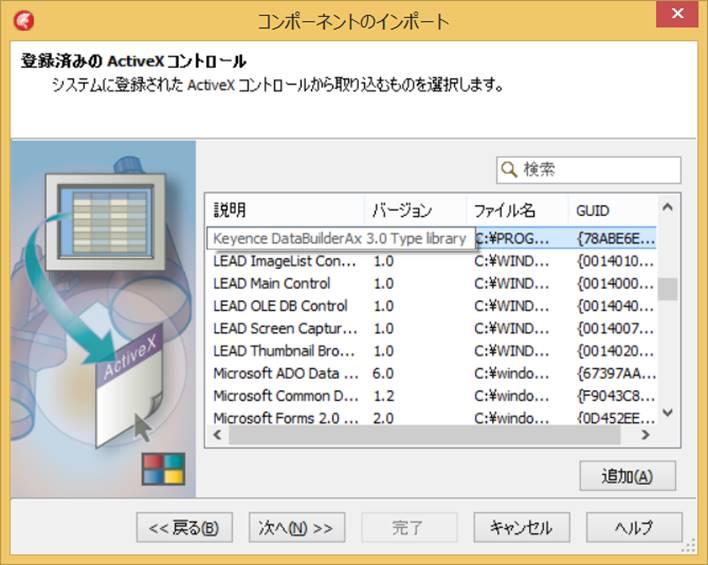This screenshot has height=565, width=708.
Task: Select LEAD Thumbnail Bro... row
Action: click(x=431, y=351)
